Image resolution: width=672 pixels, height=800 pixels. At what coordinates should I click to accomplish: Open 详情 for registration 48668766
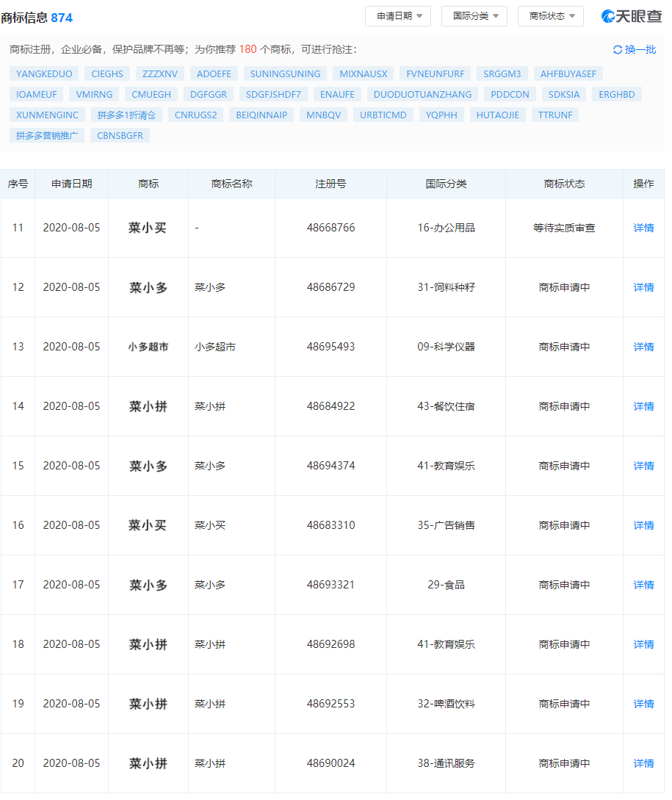(643, 228)
